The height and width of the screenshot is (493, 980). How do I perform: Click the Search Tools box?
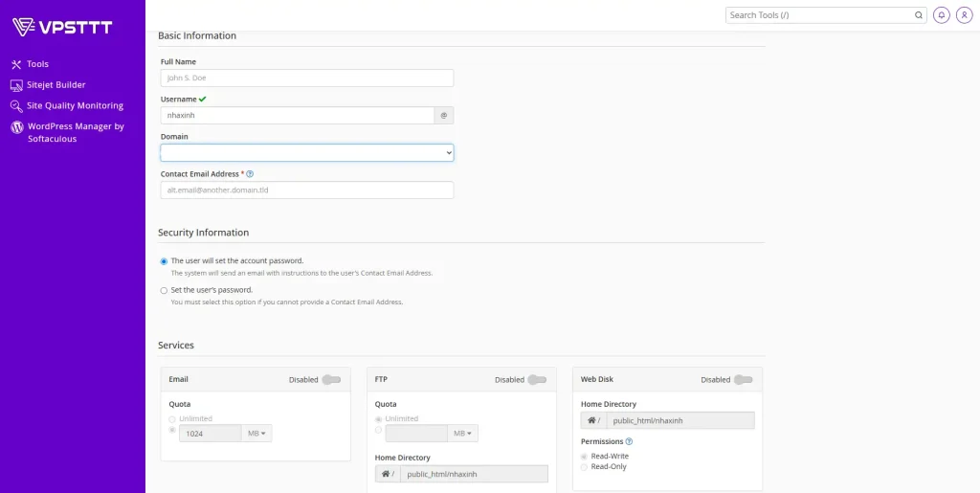tap(826, 15)
